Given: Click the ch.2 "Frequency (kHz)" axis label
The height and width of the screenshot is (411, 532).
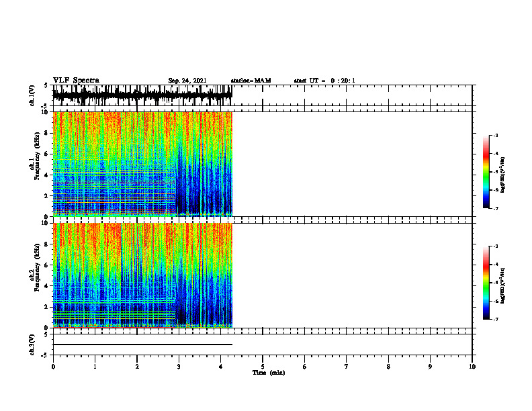Looking at the screenshot, I should pyautogui.click(x=37, y=267).
